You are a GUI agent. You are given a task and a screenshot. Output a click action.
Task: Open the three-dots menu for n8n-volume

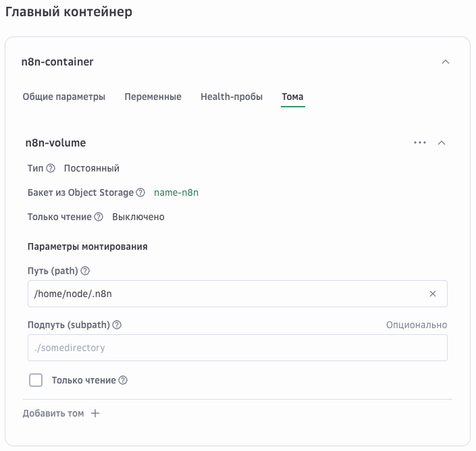click(x=420, y=143)
